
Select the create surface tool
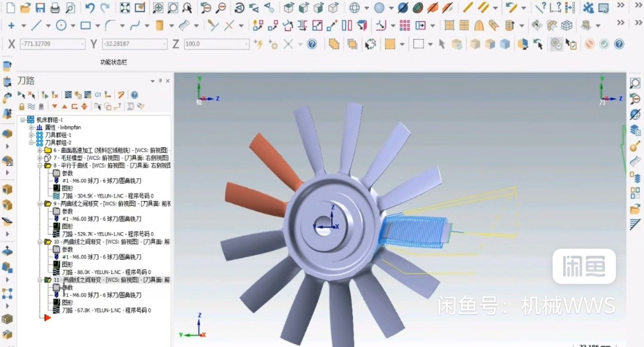pos(184,26)
